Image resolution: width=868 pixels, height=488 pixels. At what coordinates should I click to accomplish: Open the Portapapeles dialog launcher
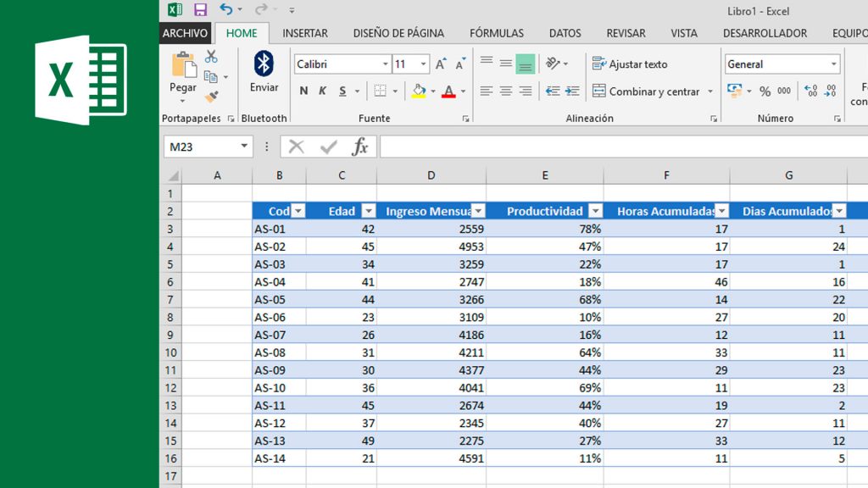tap(231, 119)
